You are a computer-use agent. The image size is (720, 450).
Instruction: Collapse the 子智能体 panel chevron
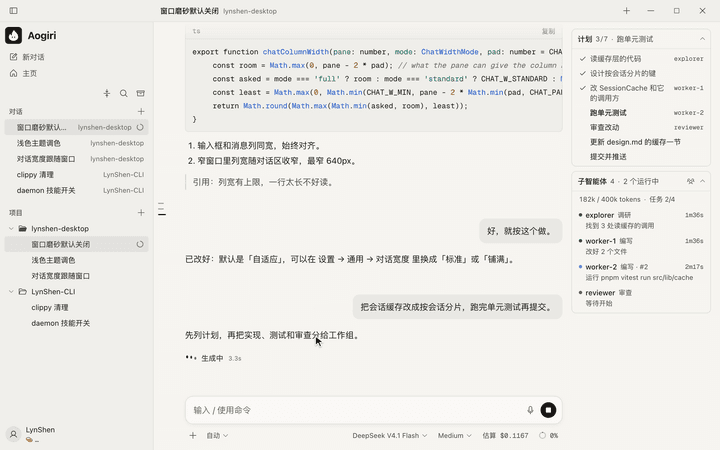click(702, 181)
